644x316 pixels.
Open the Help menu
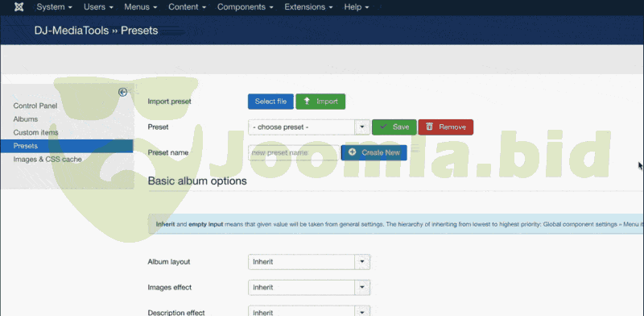tap(356, 7)
